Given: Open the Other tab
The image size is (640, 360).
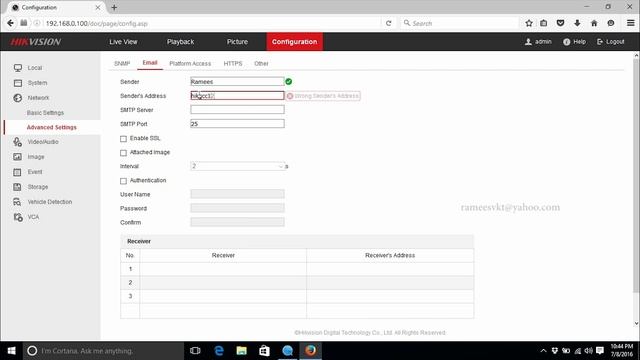Looking at the screenshot, I should pyautogui.click(x=261, y=64).
